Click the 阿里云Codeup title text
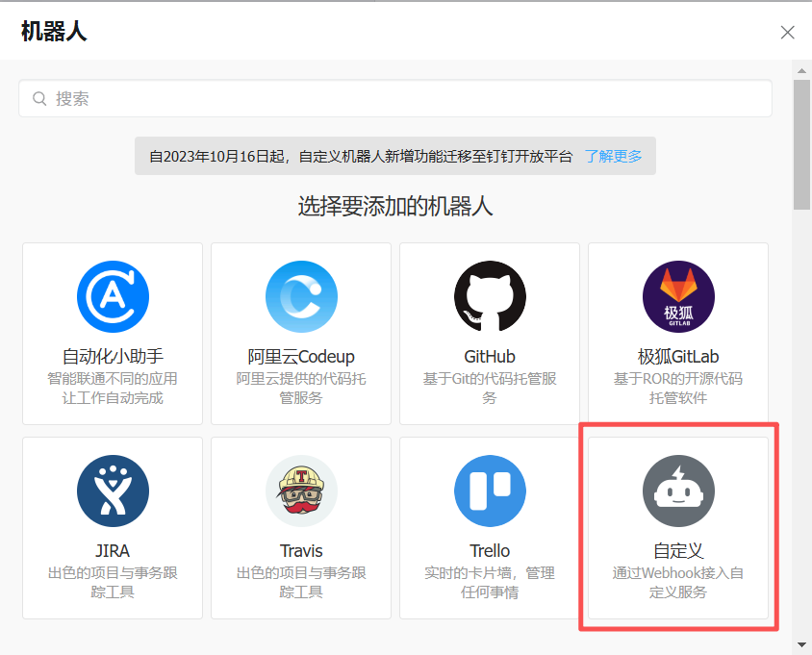812x655 pixels. 301,356
